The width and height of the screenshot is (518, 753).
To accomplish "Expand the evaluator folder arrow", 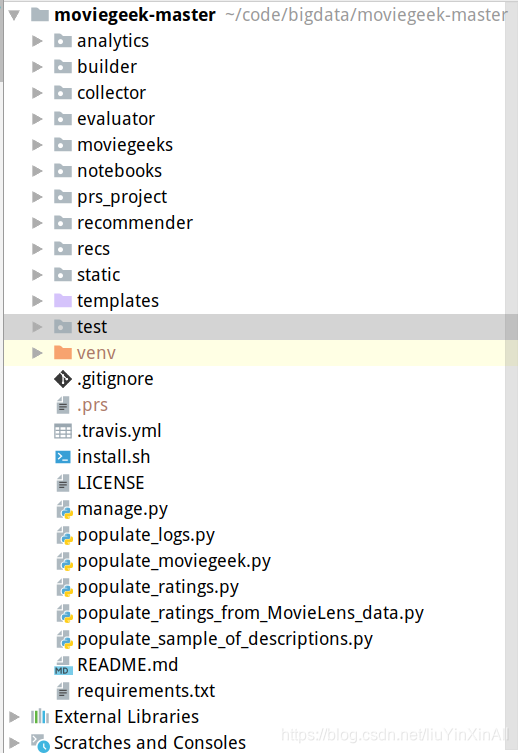I will coord(37,119).
